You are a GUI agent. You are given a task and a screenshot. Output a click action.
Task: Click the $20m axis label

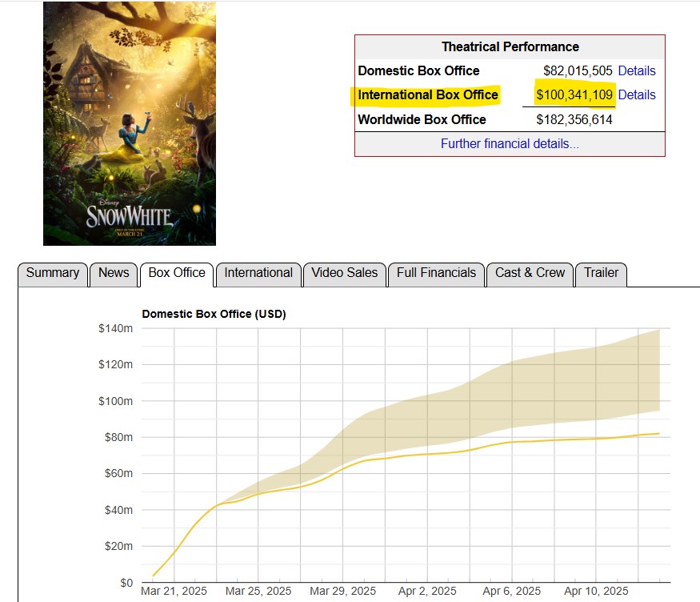click(x=118, y=546)
